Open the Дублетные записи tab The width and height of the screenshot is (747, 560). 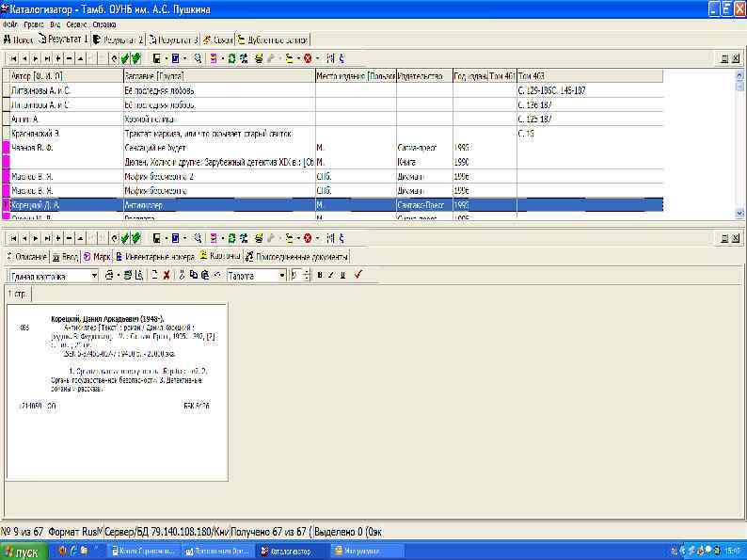(273, 40)
